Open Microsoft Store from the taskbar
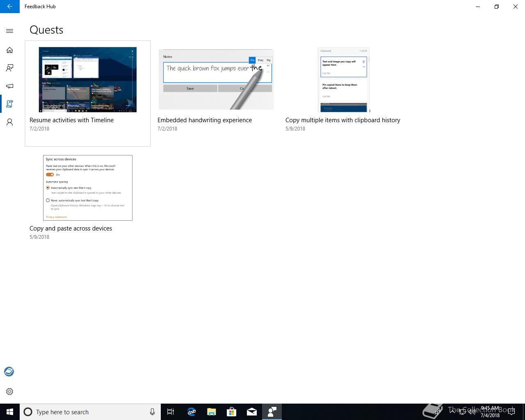 (231, 412)
